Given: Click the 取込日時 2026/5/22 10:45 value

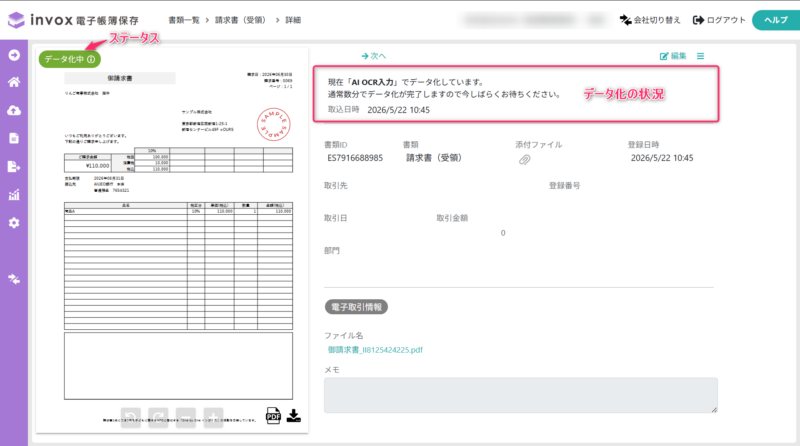Looking at the screenshot, I should click(398, 110).
